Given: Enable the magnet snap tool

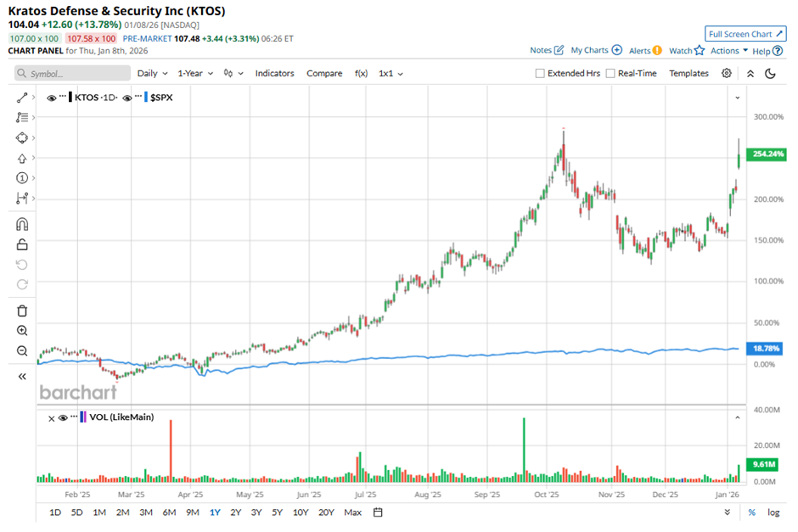Looking at the screenshot, I should [x=22, y=224].
